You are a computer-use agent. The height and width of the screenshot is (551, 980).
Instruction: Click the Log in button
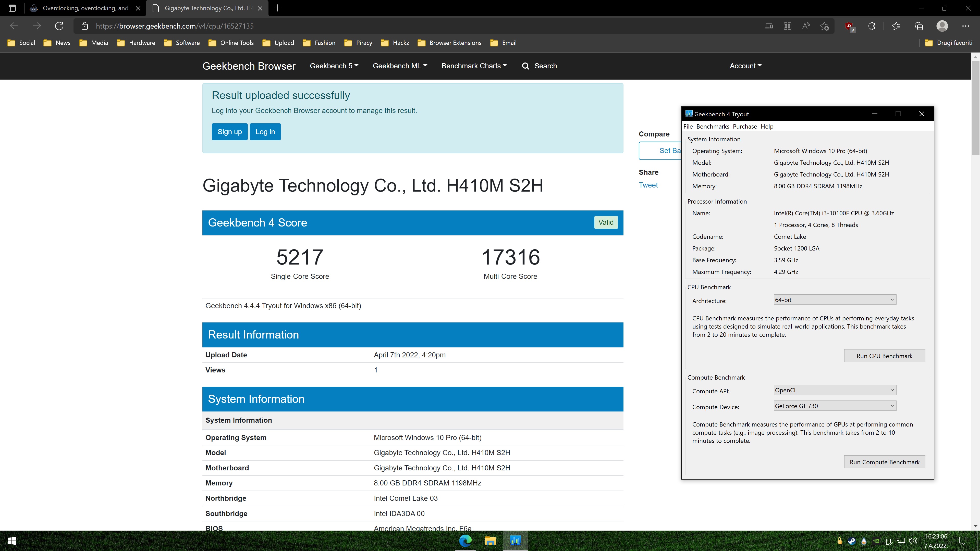pos(265,132)
